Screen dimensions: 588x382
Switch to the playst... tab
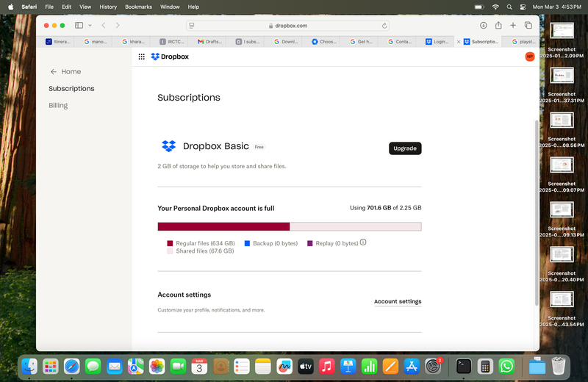[x=523, y=42]
